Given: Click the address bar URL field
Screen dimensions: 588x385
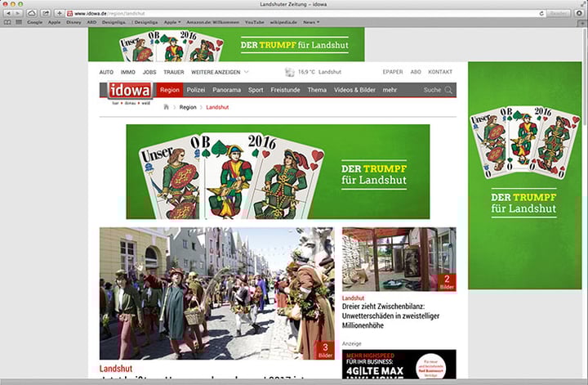Looking at the screenshot, I should pyautogui.click(x=304, y=14).
